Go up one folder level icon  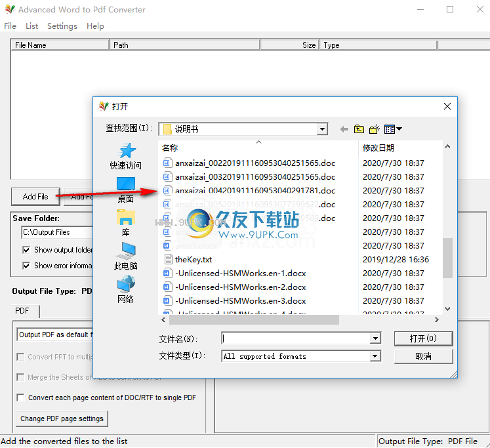pos(359,129)
